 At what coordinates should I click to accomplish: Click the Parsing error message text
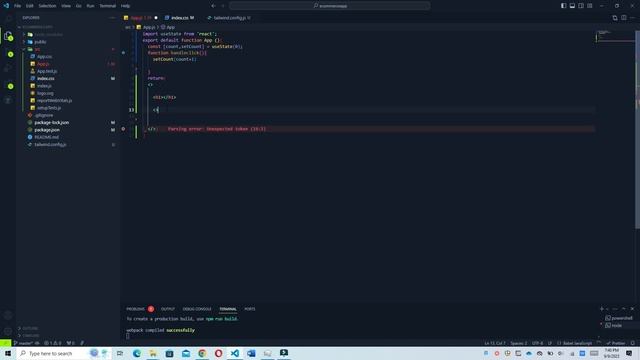pyautogui.click(x=217, y=129)
